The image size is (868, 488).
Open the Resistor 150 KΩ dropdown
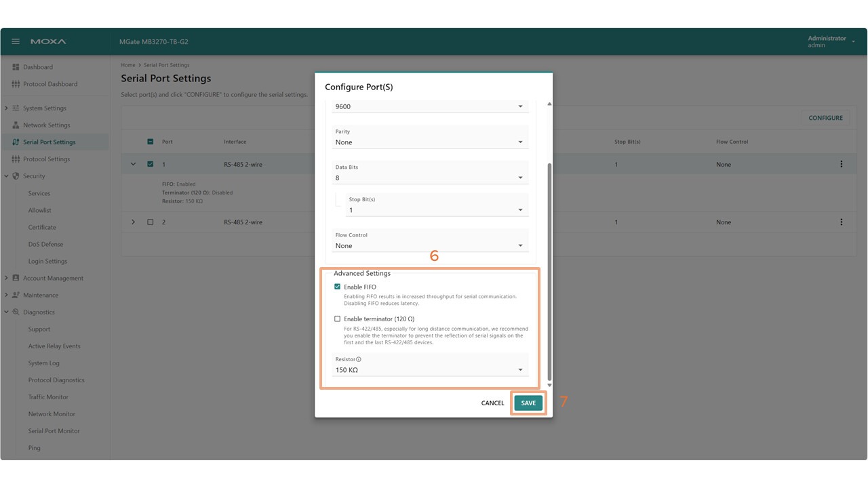point(431,370)
